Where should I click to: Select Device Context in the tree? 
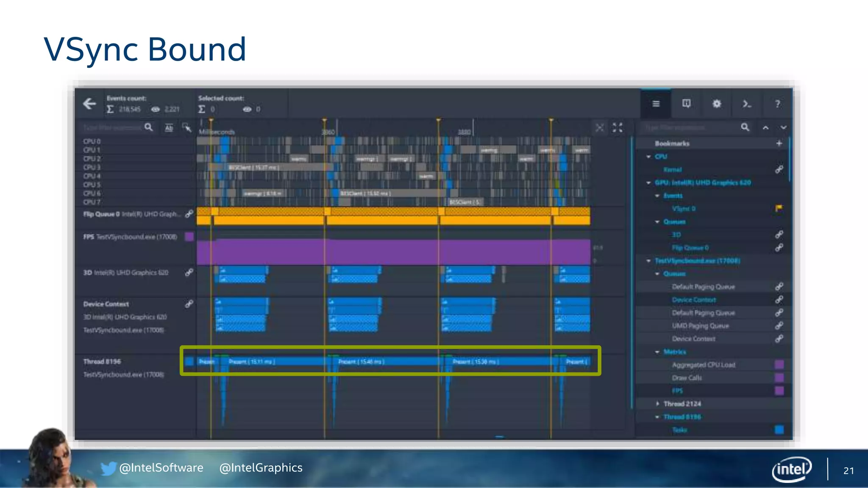pyautogui.click(x=694, y=300)
